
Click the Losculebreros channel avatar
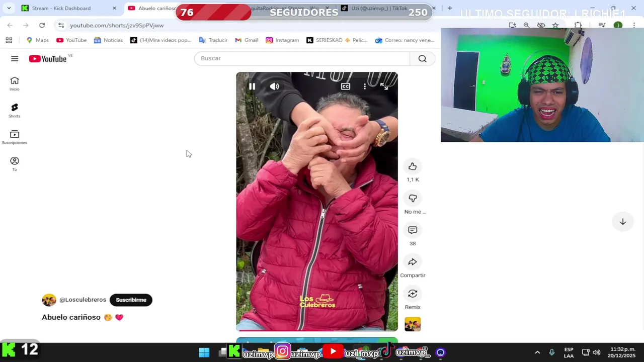[x=49, y=300]
